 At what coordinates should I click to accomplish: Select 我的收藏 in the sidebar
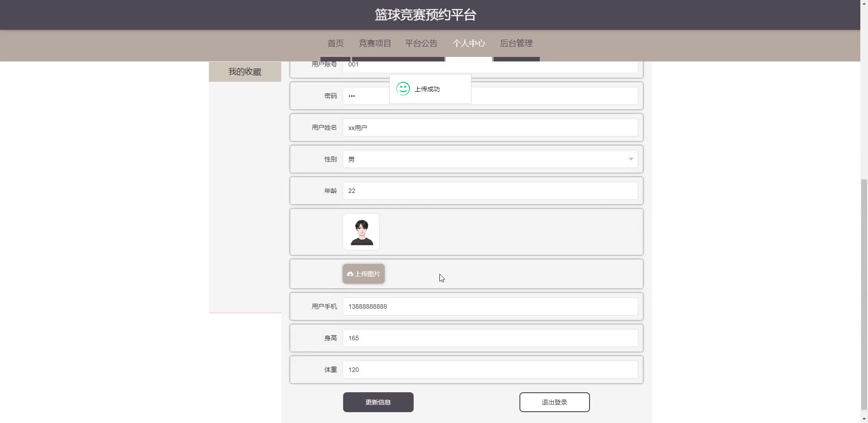point(245,72)
